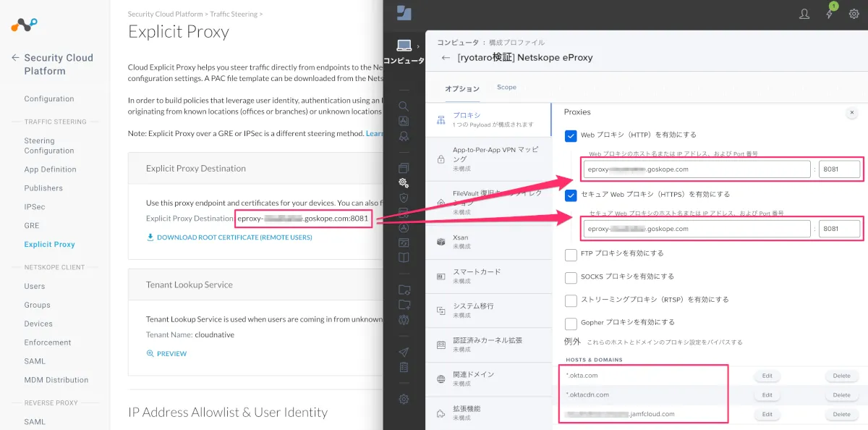
Task: Switch to the オプション tab
Action: click(x=462, y=88)
